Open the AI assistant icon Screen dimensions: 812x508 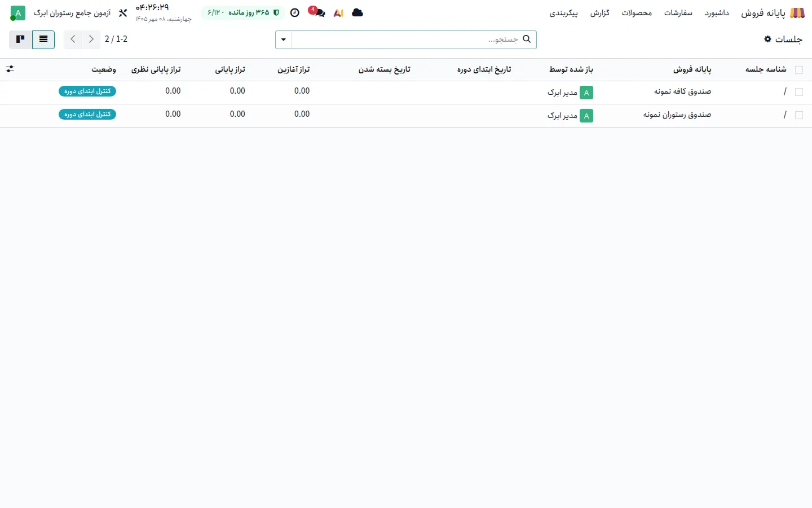pyautogui.click(x=338, y=12)
